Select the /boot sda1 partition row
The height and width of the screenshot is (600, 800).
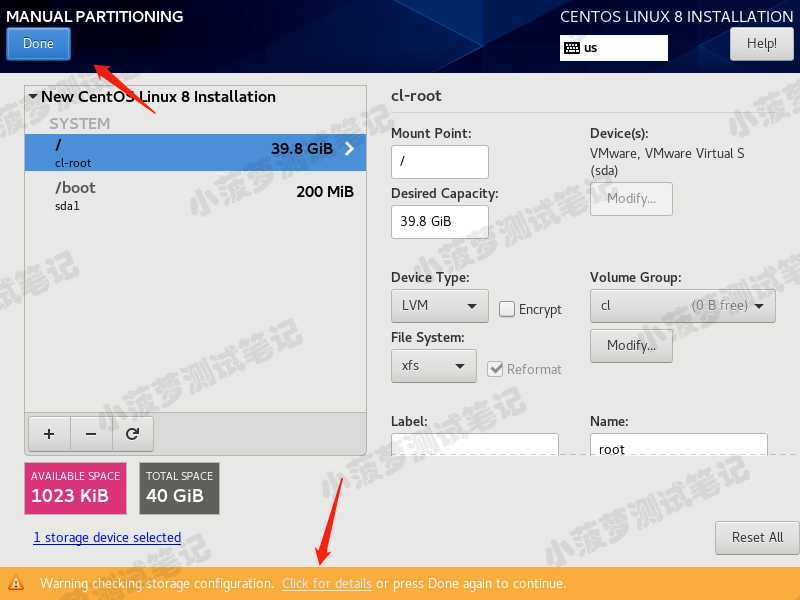(x=195, y=195)
